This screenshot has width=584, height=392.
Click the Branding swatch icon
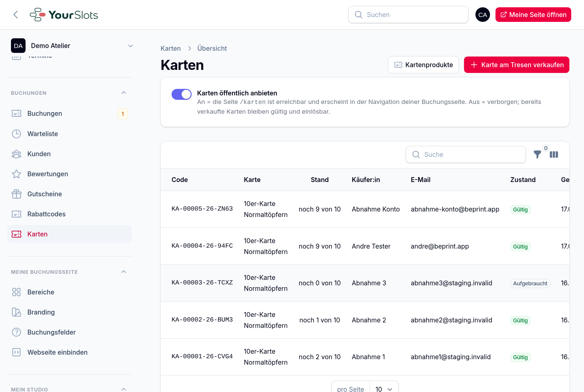tap(16, 312)
